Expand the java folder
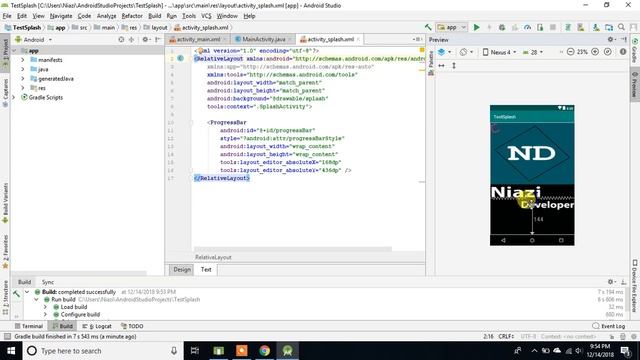The height and width of the screenshot is (360, 640). pyautogui.click(x=23, y=69)
